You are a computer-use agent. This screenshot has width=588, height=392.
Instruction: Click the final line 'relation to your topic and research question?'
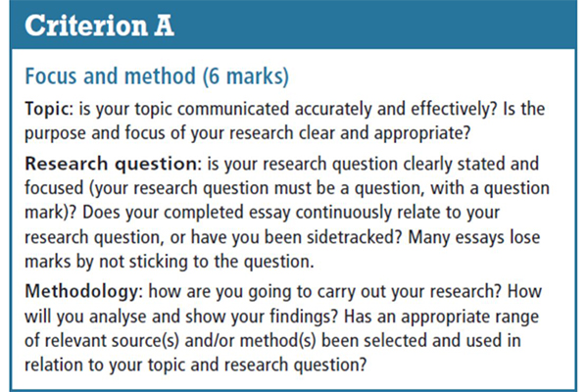point(195,365)
